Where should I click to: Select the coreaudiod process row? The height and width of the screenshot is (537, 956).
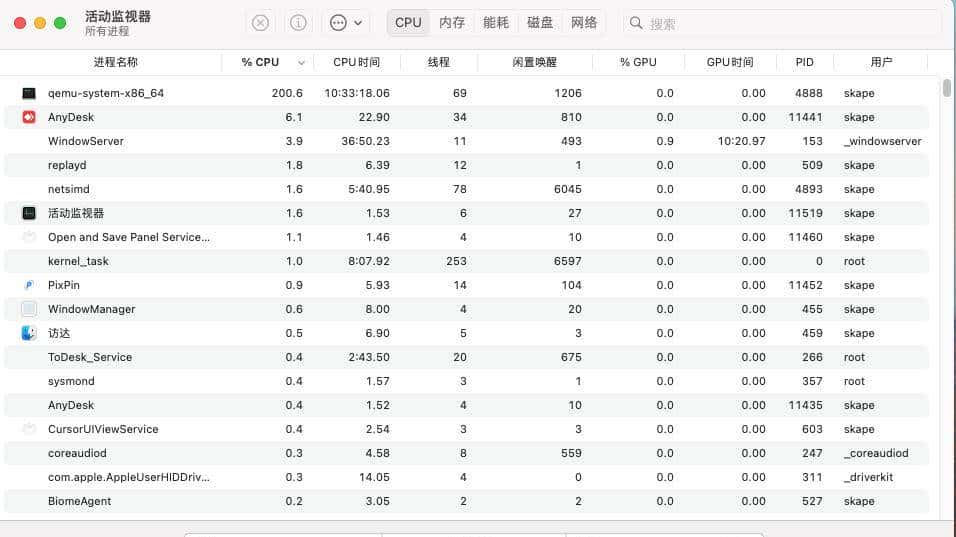point(466,453)
